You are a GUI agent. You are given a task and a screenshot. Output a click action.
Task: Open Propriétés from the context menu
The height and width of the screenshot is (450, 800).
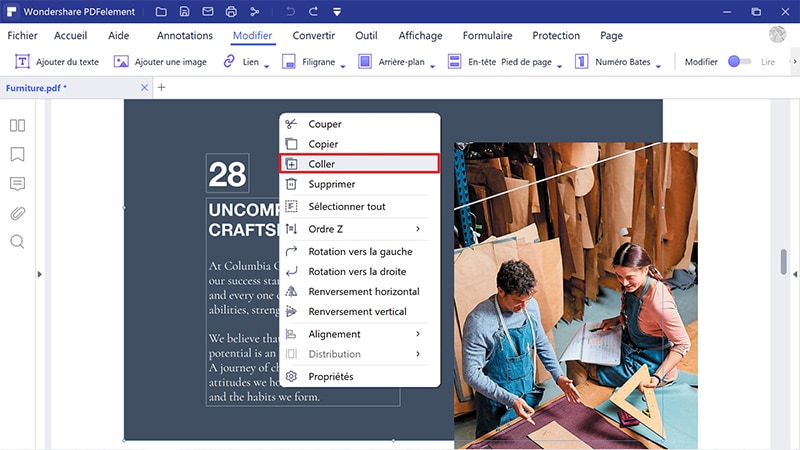[360, 376]
